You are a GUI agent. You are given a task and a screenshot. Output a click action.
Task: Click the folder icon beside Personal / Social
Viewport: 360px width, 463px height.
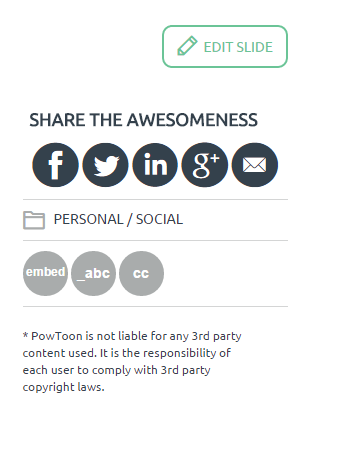coord(34,220)
